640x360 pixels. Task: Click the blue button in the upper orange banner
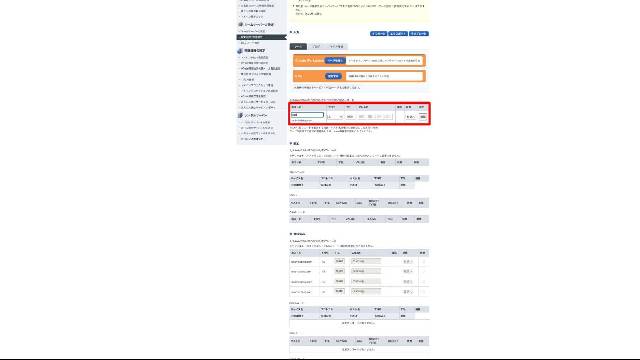(x=335, y=60)
